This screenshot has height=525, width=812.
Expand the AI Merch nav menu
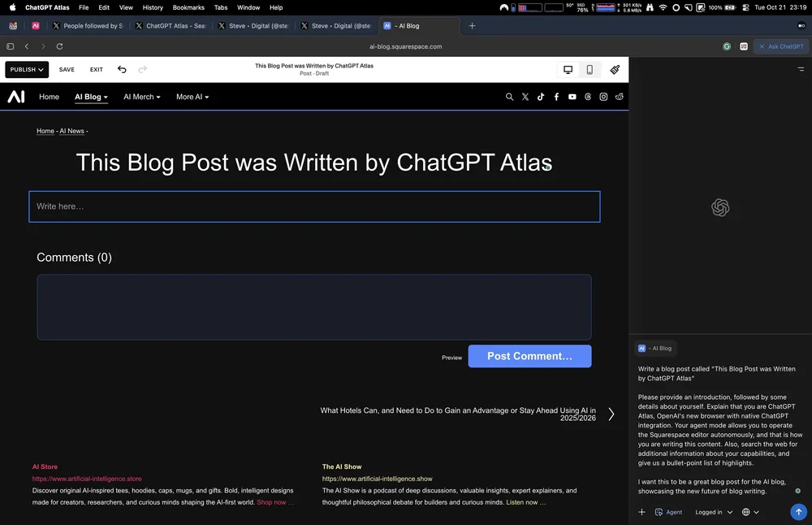(x=142, y=97)
